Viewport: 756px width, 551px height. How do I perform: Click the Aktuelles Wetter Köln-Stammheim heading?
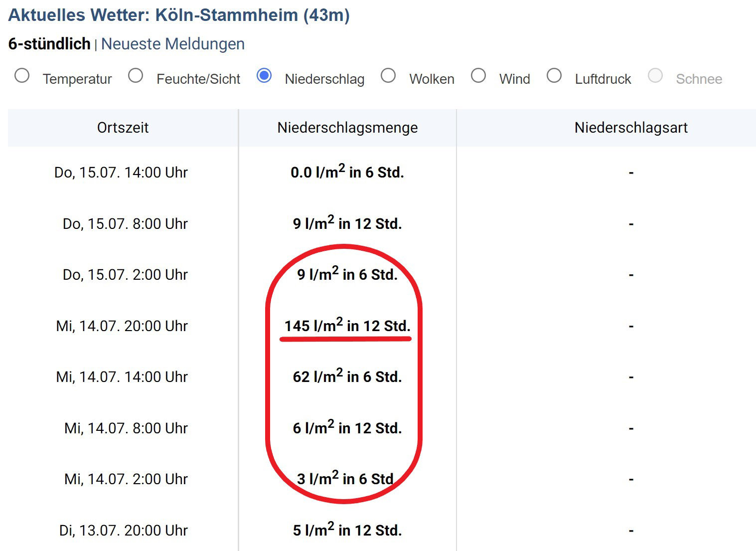(179, 15)
